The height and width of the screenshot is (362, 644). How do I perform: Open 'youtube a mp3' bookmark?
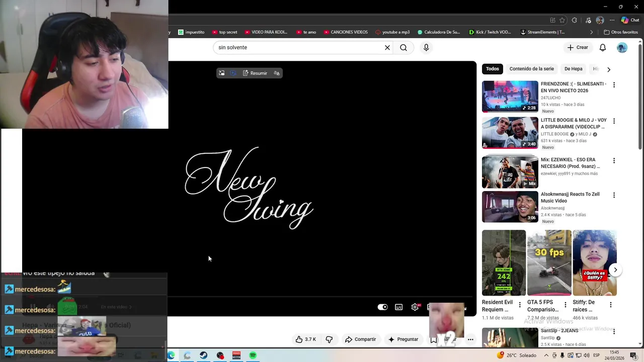point(392,32)
